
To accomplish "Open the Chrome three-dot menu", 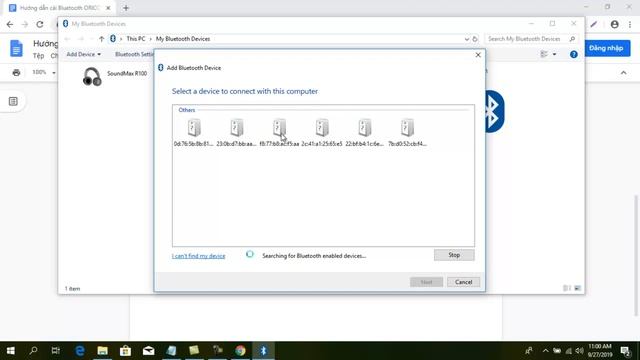I will click(x=630, y=24).
